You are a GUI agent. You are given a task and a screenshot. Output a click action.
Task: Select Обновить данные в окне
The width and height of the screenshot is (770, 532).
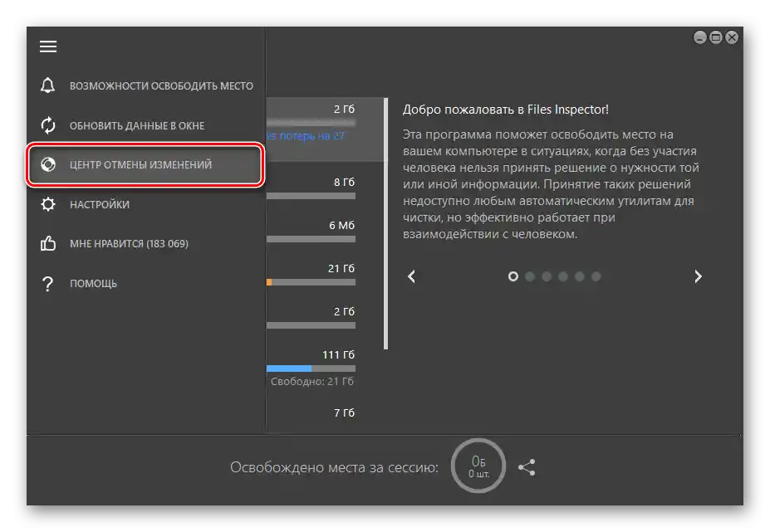[145, 125]
